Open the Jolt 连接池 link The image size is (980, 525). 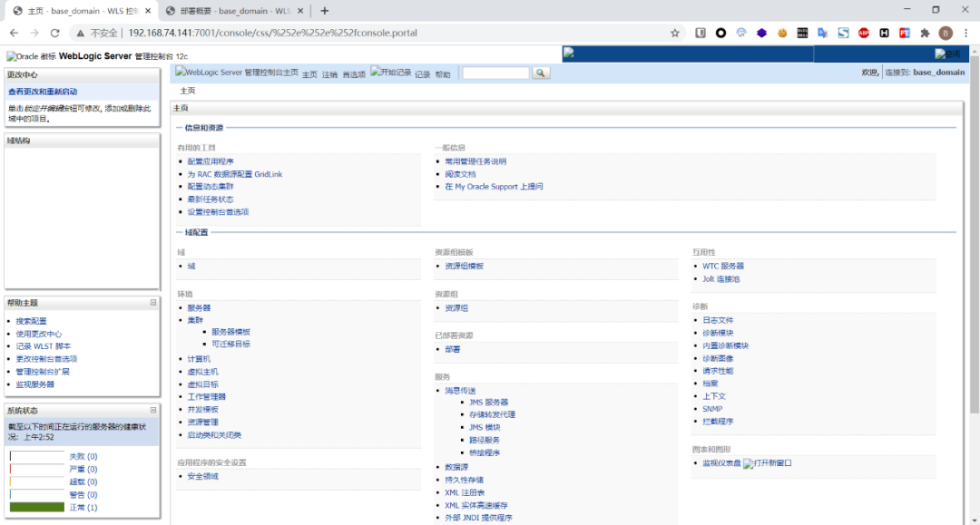720,279
